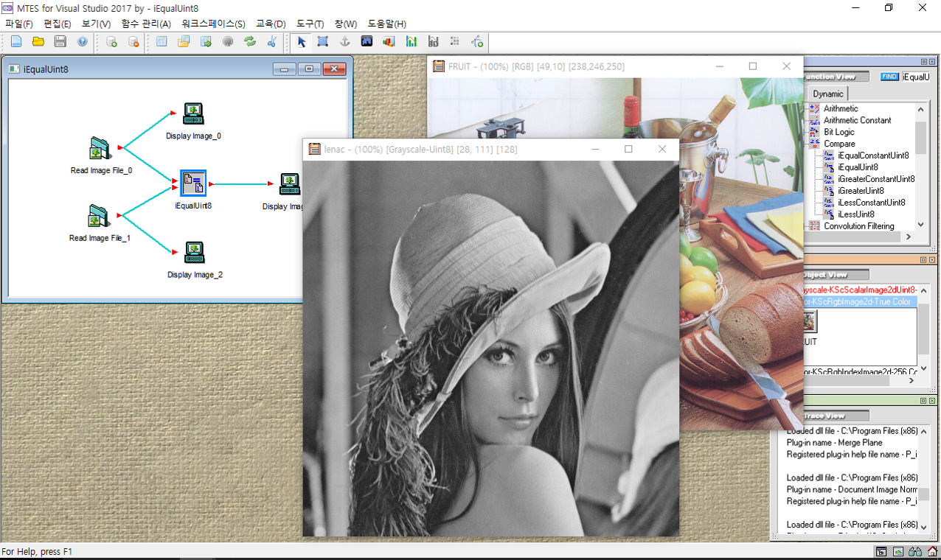Click the Save floppy disk toolbar icon
This screenshot has height=560, width=941.
click(60, 42)
